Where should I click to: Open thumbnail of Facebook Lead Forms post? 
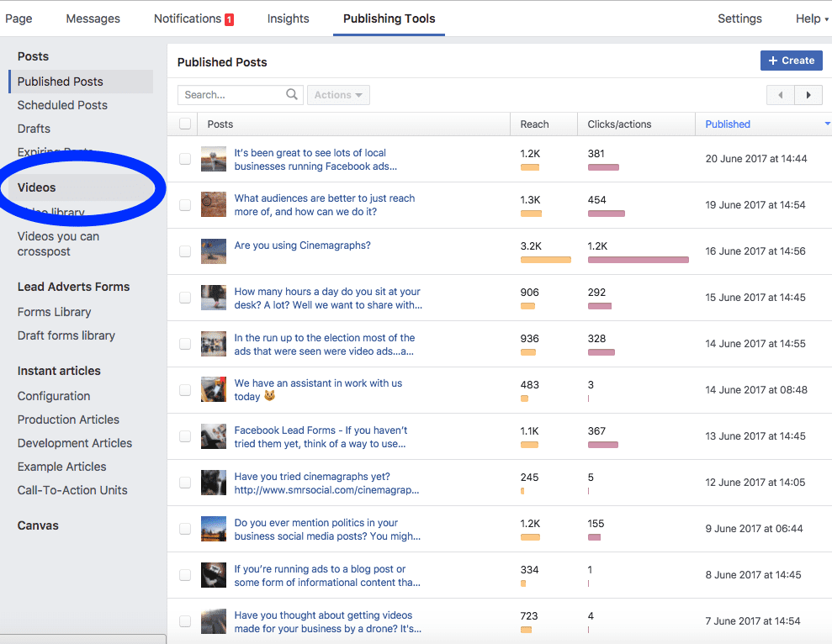[x=214, y=436]
